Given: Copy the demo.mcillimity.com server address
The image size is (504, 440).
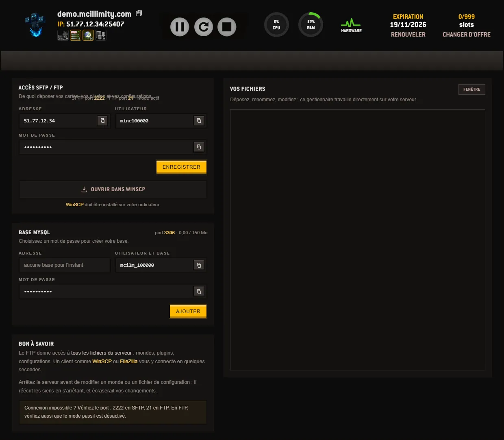Looking at the screenshot, I should (x=139, y=13).
